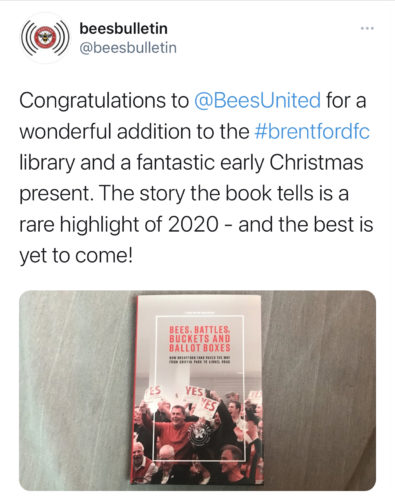Click 2020 in the tweet text
Image resolution: width=395 pixels, height=500 pixels.
point(193,224)
